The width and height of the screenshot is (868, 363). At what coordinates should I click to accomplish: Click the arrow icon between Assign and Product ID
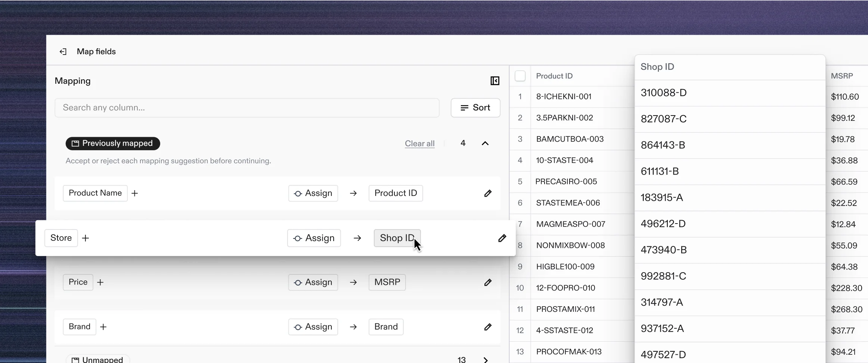353,193
